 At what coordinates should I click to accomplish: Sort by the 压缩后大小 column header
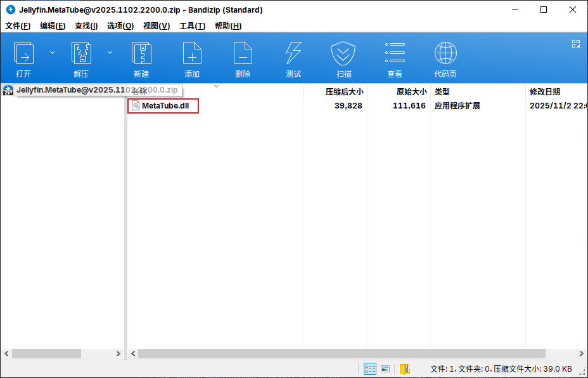point(344,91)
